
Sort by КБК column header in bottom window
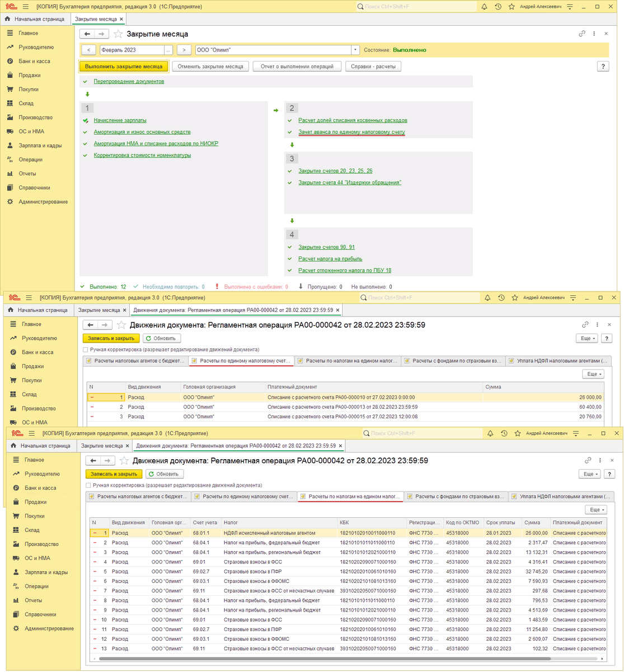(x=372, y=522)
